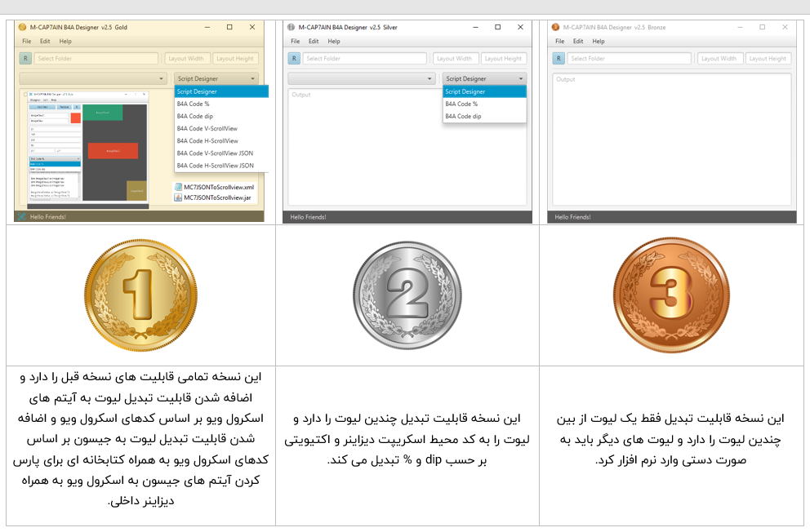Screen dimensions: 810x532
Task: Click the R button in Silver window
Action: click(x=294, y=59)
